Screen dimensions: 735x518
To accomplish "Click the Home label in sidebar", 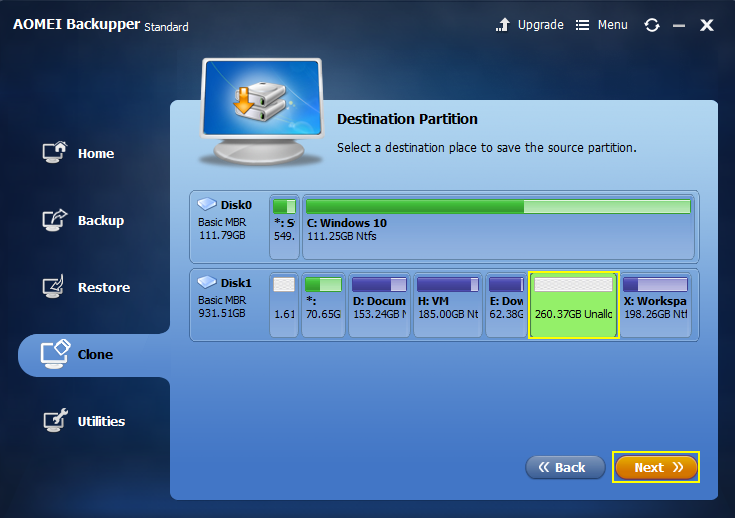I will coord(96,153).
